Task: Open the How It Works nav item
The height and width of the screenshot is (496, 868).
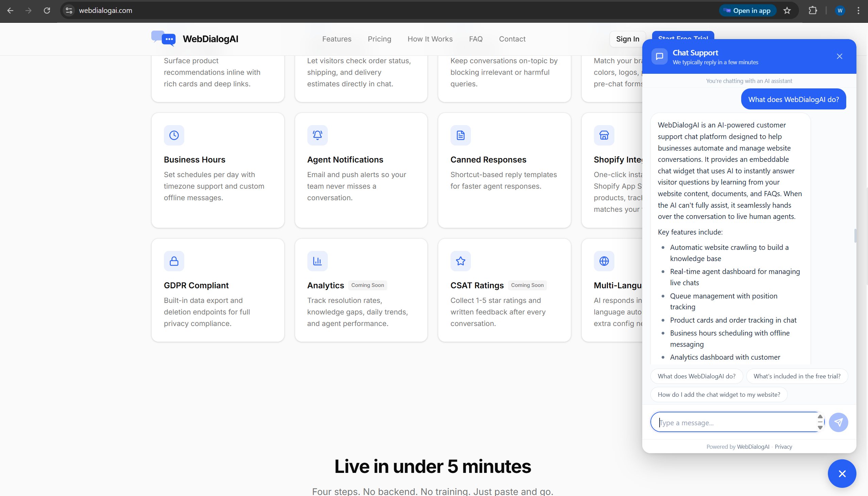Action: (x=430, y=39)
